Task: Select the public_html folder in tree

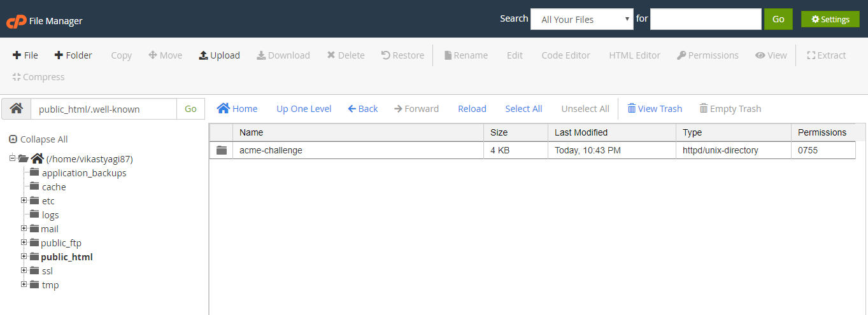Action: 66,257
